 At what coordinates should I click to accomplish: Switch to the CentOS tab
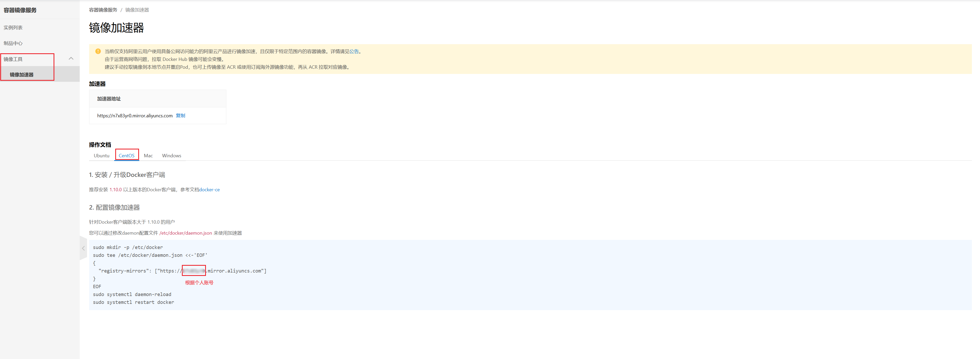click(126, 155)
